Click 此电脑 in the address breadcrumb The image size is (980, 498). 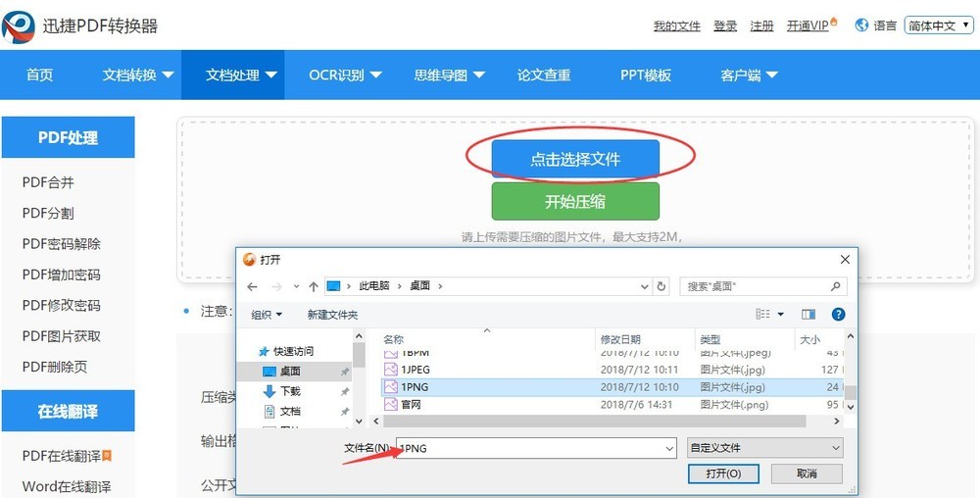click(373, 286)
